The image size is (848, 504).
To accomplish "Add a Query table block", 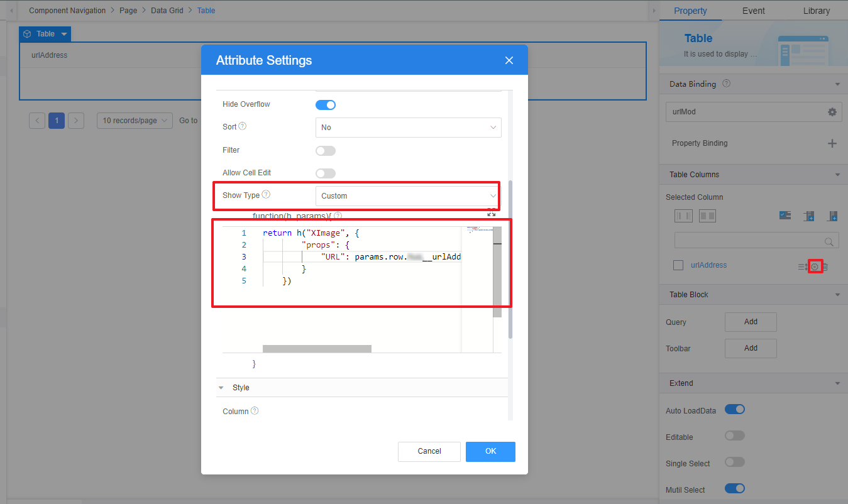I will click(x=751, y=322).
